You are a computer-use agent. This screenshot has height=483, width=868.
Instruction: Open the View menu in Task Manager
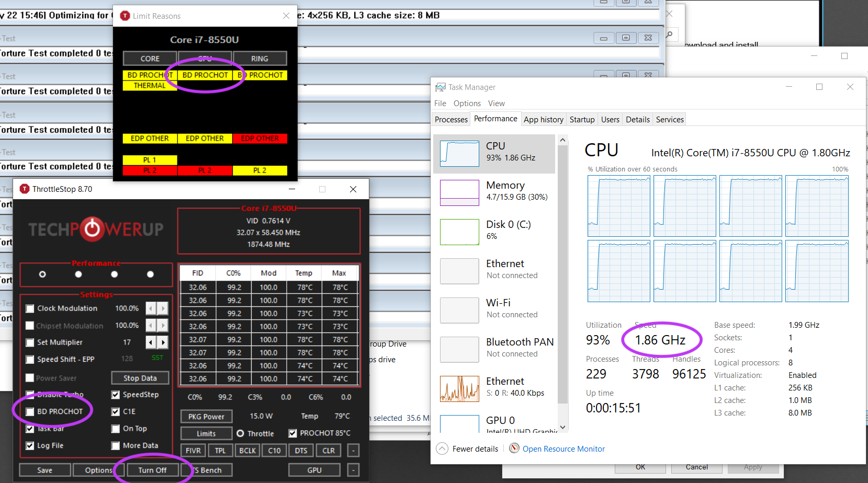[497, 103]
